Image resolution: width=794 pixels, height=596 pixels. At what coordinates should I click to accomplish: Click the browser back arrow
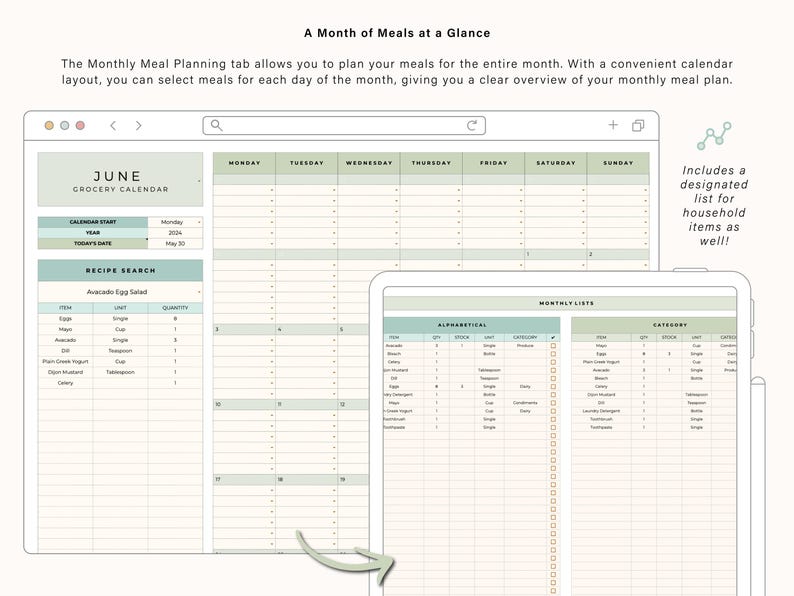pyautogui.click(x=113, y=126)
